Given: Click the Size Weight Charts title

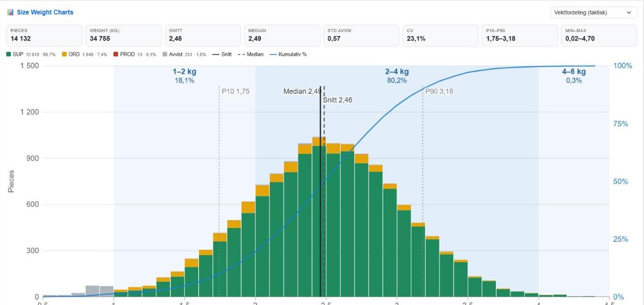Looking at the screenshot, I should pos(45,12).
